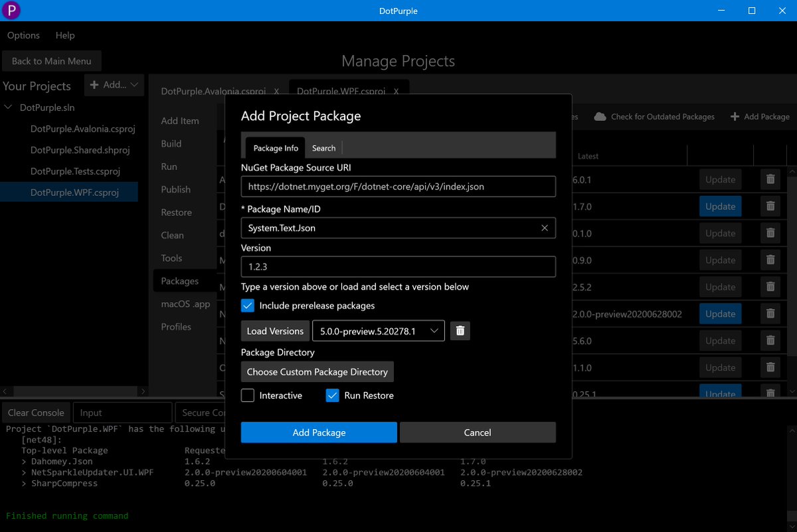This screenshot has width=797, height=532.
Task: Delete the package in the 1.1.0 row
Action: point(770,368)
